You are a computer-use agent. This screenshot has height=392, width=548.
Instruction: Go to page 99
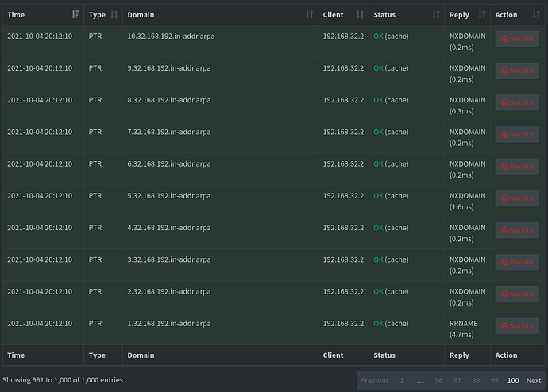tap(494, 381)
